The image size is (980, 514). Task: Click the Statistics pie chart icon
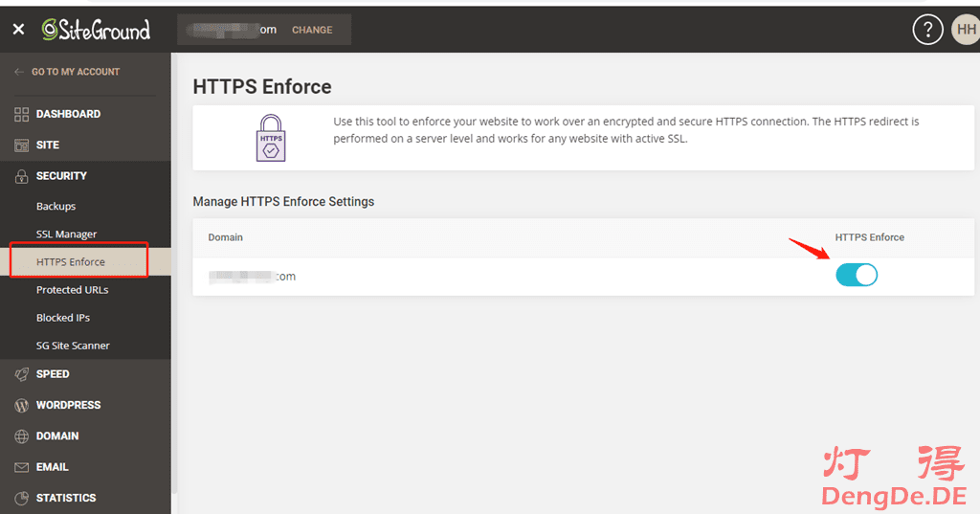point(21,498)
